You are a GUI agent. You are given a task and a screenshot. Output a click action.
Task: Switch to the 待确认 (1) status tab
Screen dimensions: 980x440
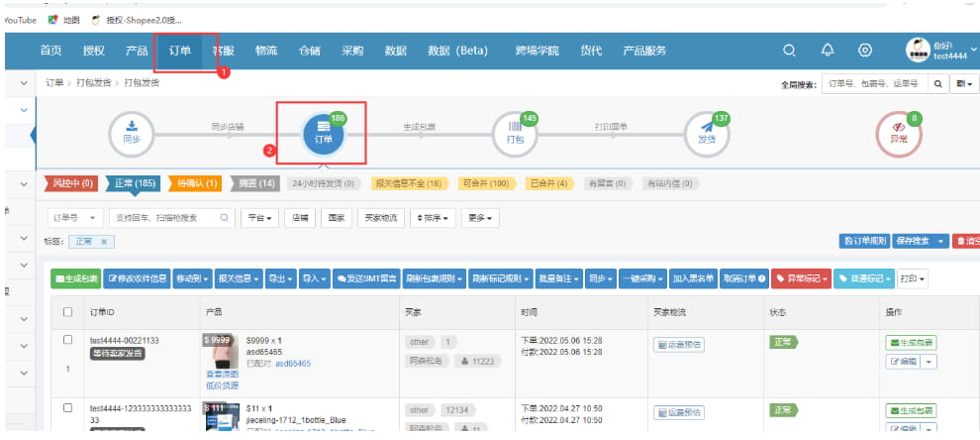(x=195, y=183)
